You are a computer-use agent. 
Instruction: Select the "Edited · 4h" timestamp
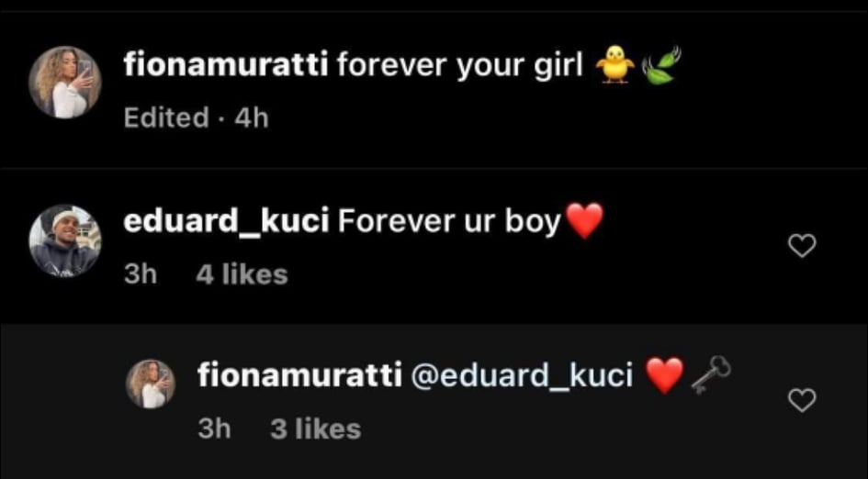196,117
